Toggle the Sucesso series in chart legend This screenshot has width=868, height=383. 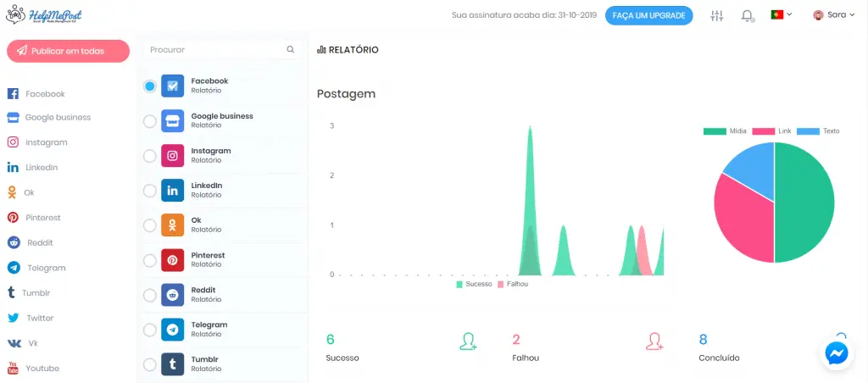coord(474,285)
